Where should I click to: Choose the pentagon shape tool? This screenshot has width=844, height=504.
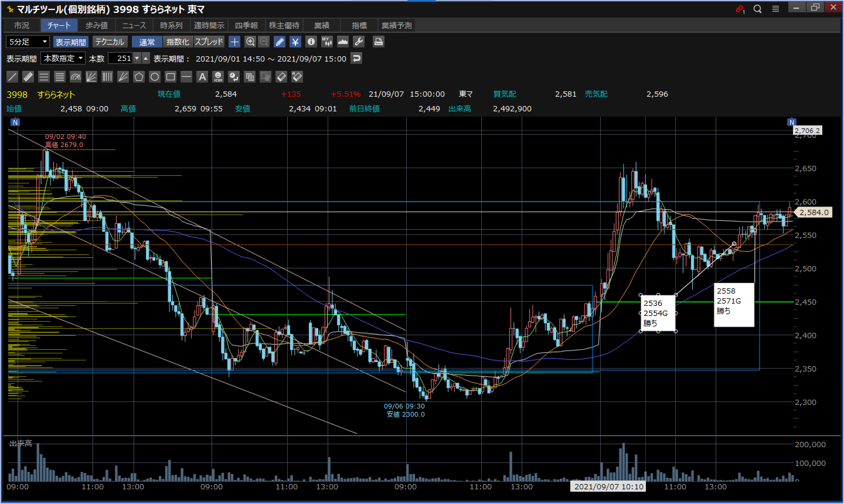pyautogui.click(x=139, y=77)
